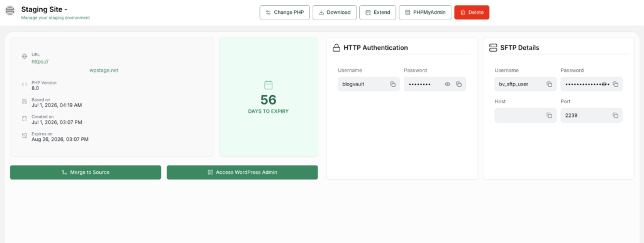644x243 pixels.
Task: Click Merge to Source button
Action: click(x=86, y=172)
